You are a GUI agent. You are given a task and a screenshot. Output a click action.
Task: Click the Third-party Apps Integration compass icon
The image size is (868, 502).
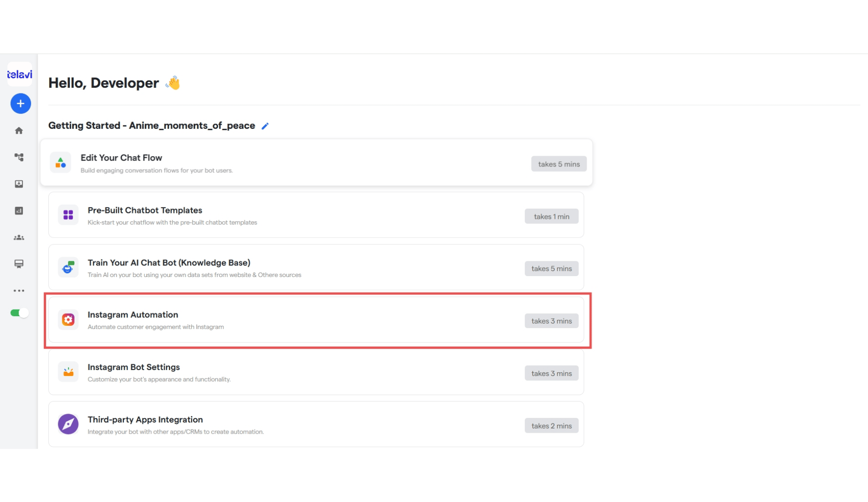click(x=68, y=424)
